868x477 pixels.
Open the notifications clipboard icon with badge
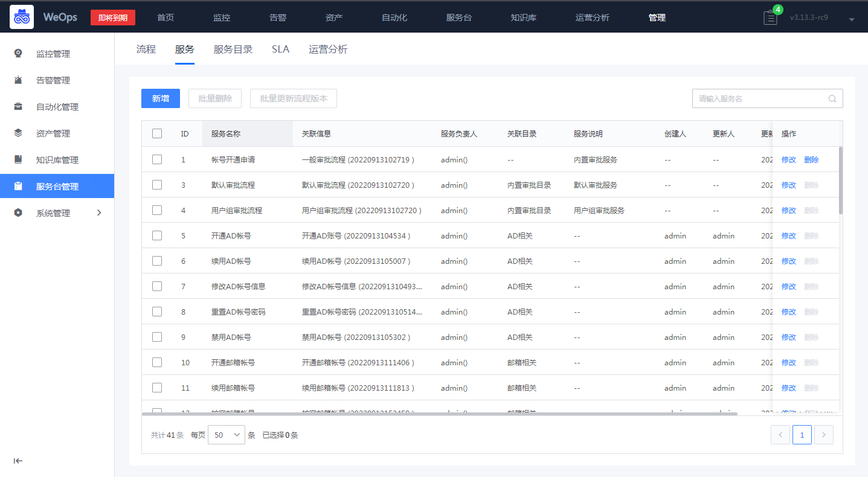click(x=771, y=16)
